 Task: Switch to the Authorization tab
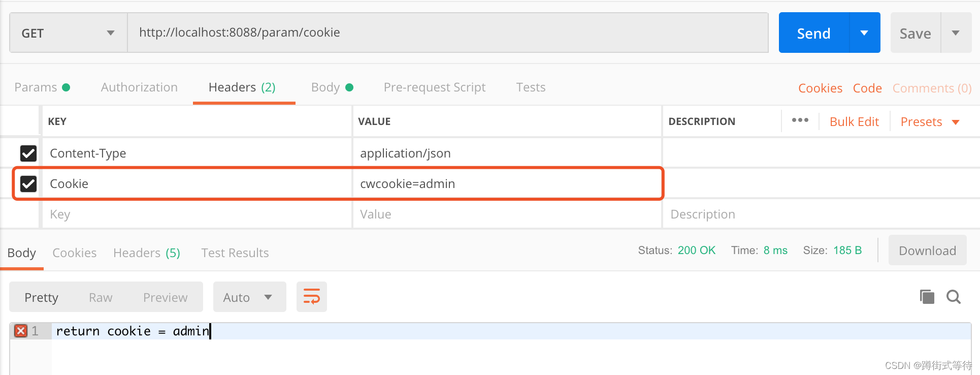(139, 87)
